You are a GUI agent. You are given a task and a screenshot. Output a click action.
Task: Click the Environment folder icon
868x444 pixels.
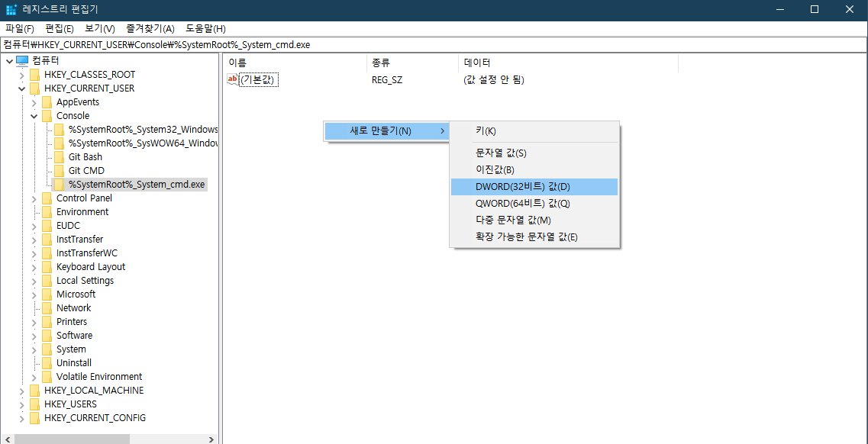click(47, 212)
